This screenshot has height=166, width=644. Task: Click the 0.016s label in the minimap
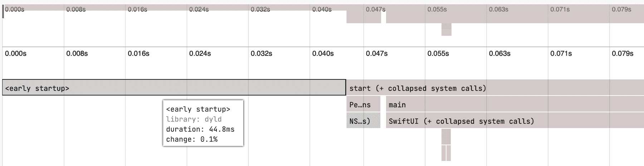[137, 9]
